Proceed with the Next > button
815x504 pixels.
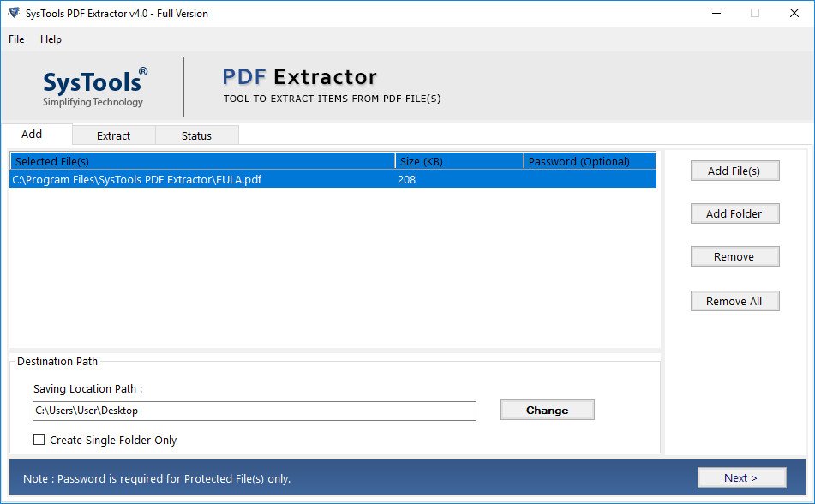pos(741,477)
